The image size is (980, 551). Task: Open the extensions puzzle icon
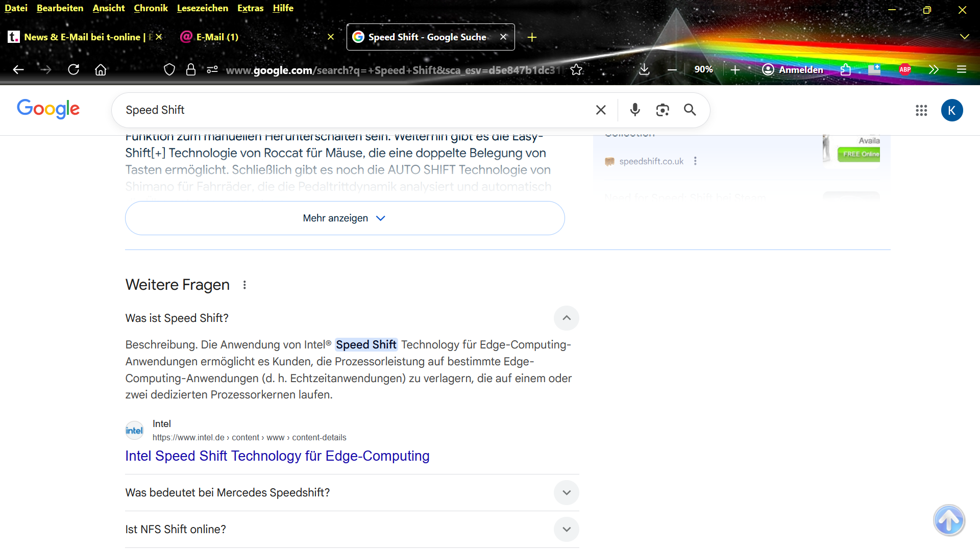pos(846,70)
